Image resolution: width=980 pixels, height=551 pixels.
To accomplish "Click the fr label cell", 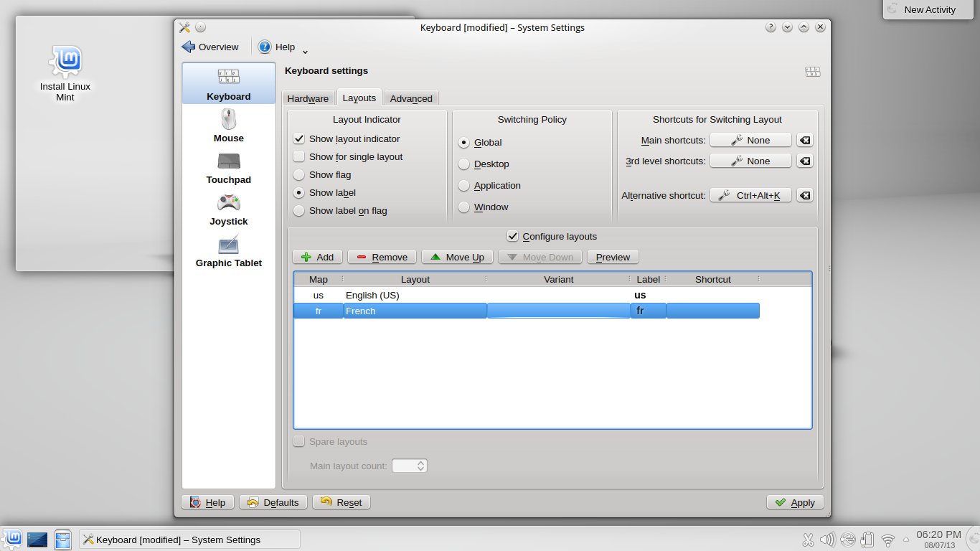I will (x=649, y=311).
